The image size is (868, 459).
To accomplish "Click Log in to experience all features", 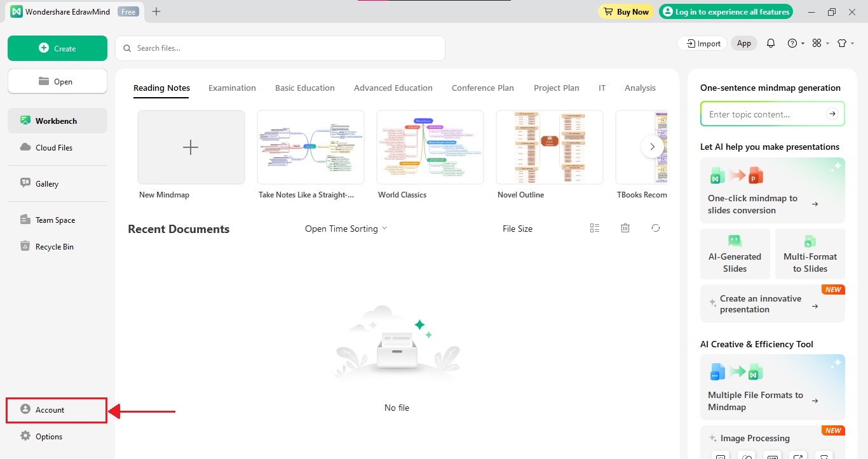I will (x=726, y=11).
